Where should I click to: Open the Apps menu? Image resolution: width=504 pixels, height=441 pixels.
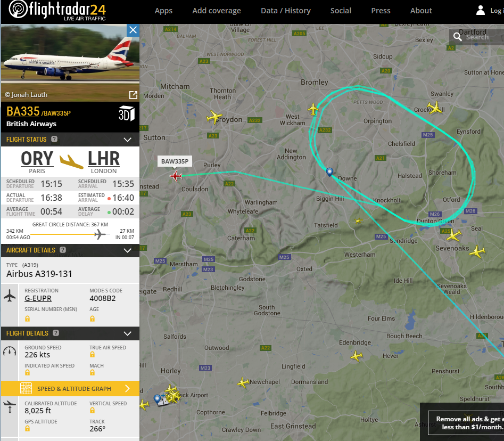click(x=163, y=11)
